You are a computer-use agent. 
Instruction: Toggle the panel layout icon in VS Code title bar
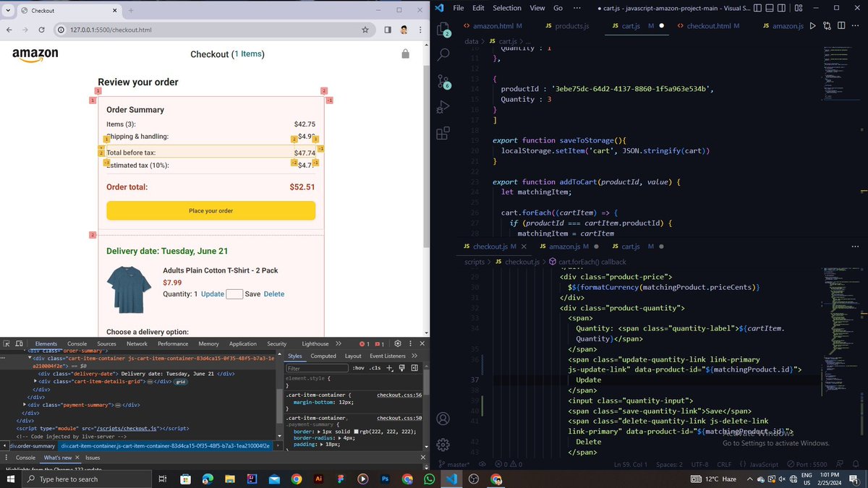click(x=770, y=8)
